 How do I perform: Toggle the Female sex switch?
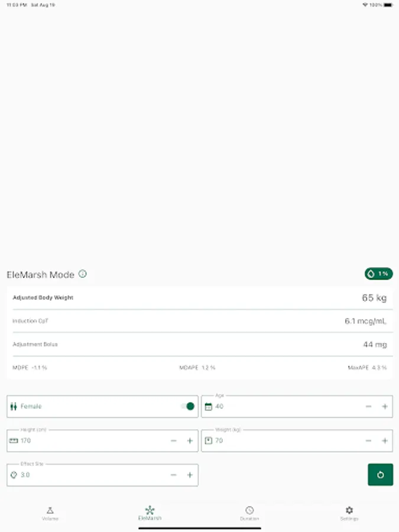187,406
